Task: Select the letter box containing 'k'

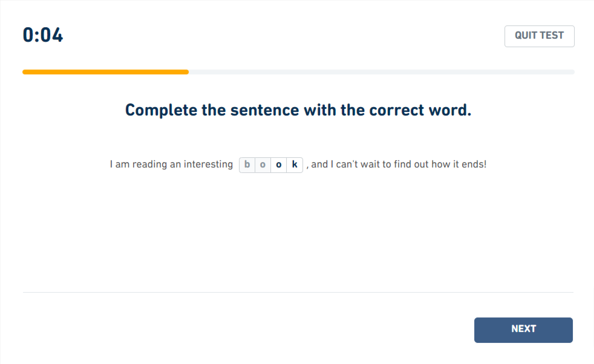Action: [x=295, y=164]
